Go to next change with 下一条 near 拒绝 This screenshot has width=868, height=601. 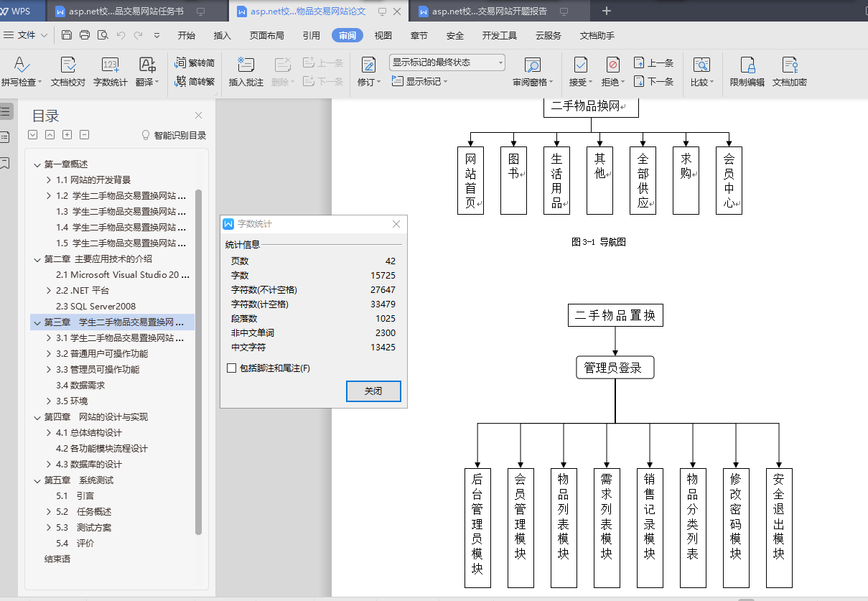[653, 82]
